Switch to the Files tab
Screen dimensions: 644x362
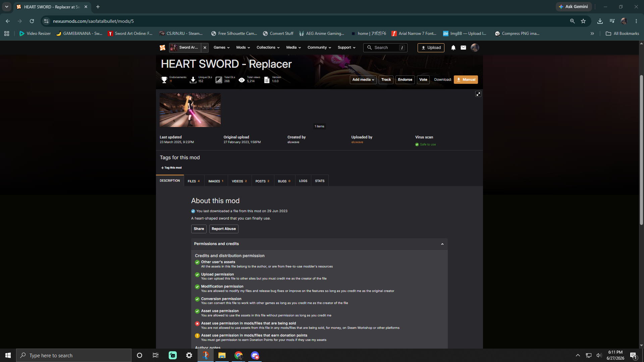[x=194, y=181]
